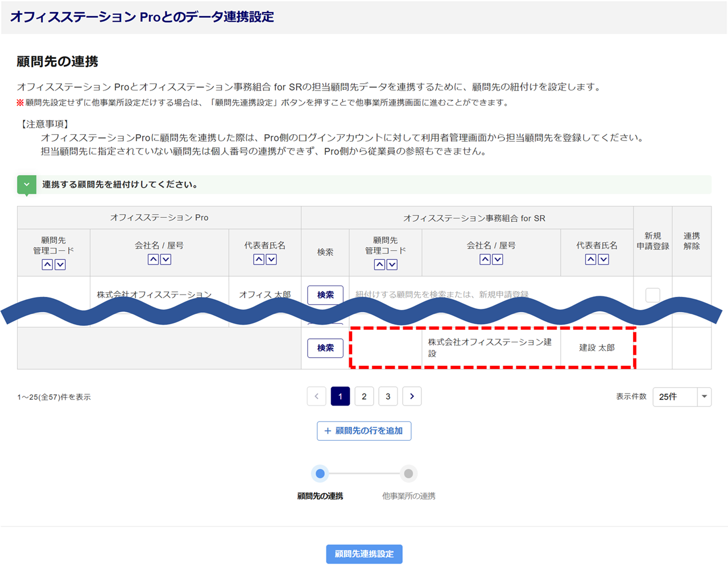
Task: Sort Pro 顧問先管理コード ascending with up arrow
Action: (47, 264)
